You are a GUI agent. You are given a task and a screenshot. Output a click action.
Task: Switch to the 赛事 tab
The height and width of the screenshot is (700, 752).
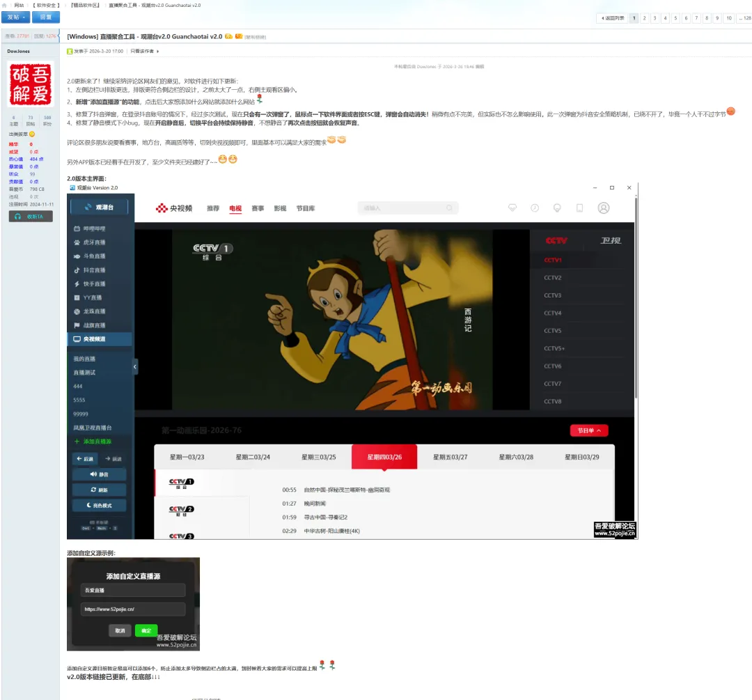[x=258, y=208]
